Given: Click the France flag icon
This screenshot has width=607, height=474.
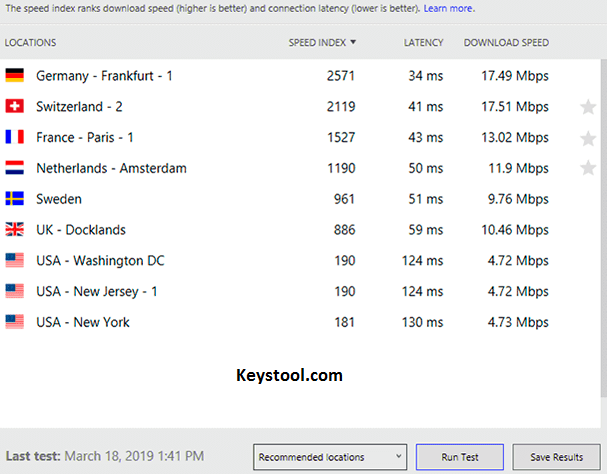Looking at the screenshot, I should (x=15, y=137).
